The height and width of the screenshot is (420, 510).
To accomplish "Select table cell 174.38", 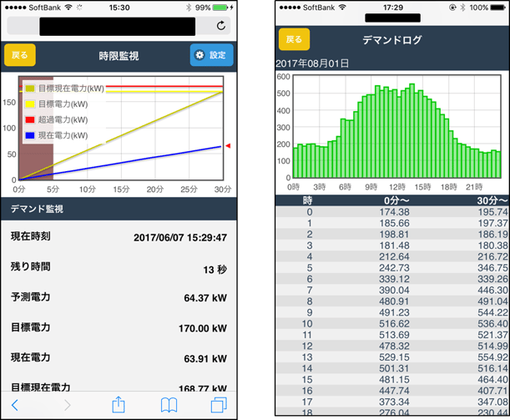I will point(394,212).
